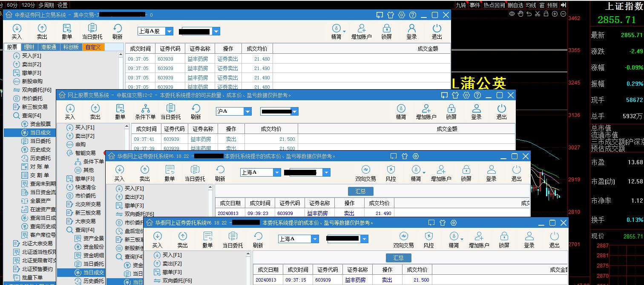Open 上海A dropdown in front 华泰 window
Image resolution: width=644 pixels, height=285 pixels.
coord(315,239)
